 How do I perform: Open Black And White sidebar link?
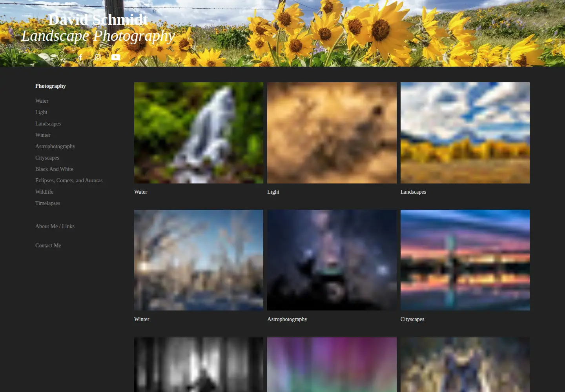click(55, 169)
